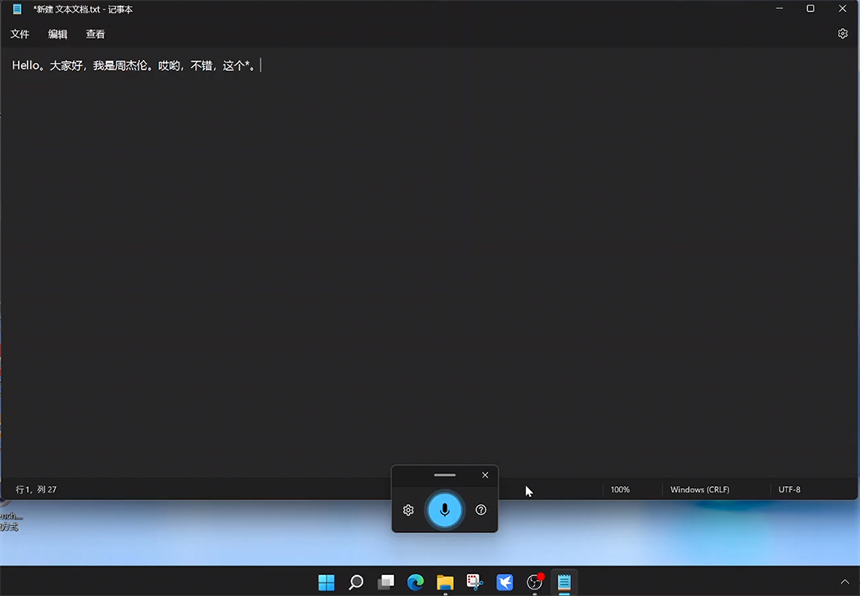The image size is (860, 596).
Task: Open the 文件 menu
Action: [20, 34]
